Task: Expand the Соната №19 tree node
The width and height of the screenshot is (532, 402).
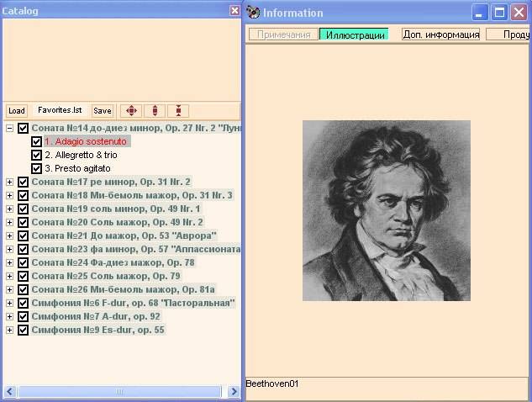Action: coord(9,209)
